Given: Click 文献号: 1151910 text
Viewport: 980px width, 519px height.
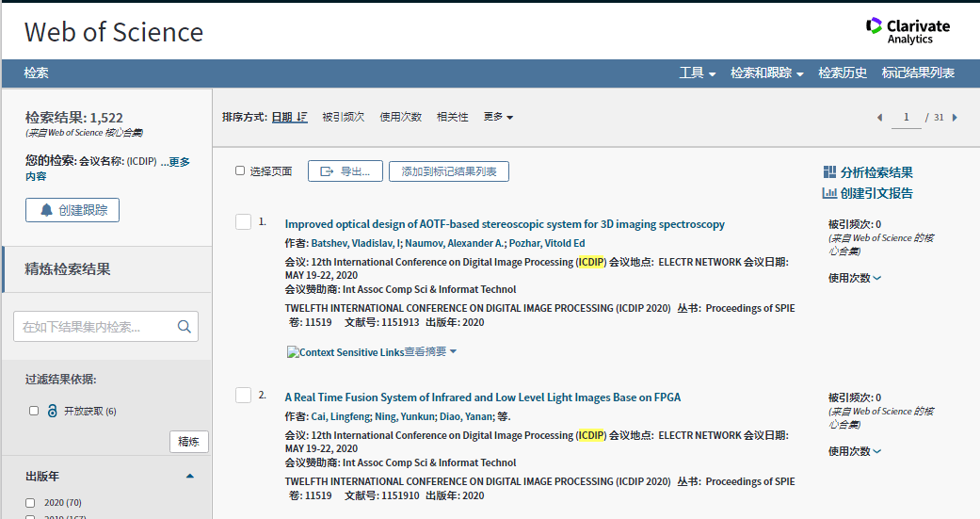Looking at the screenshot, I should pyautogui.click(x=382, y=495).
